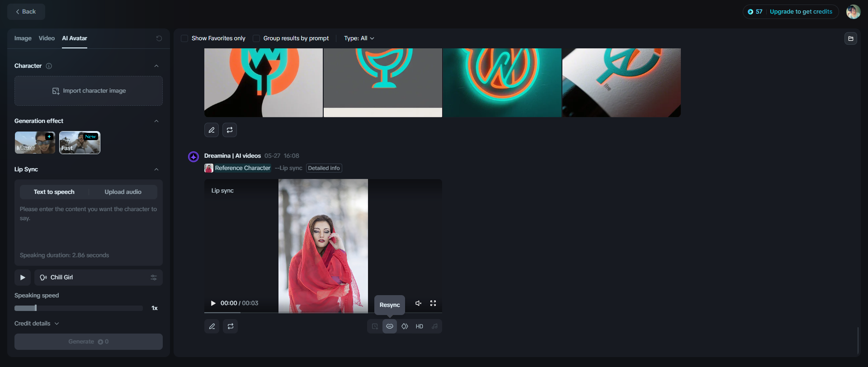Viewport: 868px width, 367px height.
Task: Click the Dreamina AI videos logo icon
Action: (193, 157)
